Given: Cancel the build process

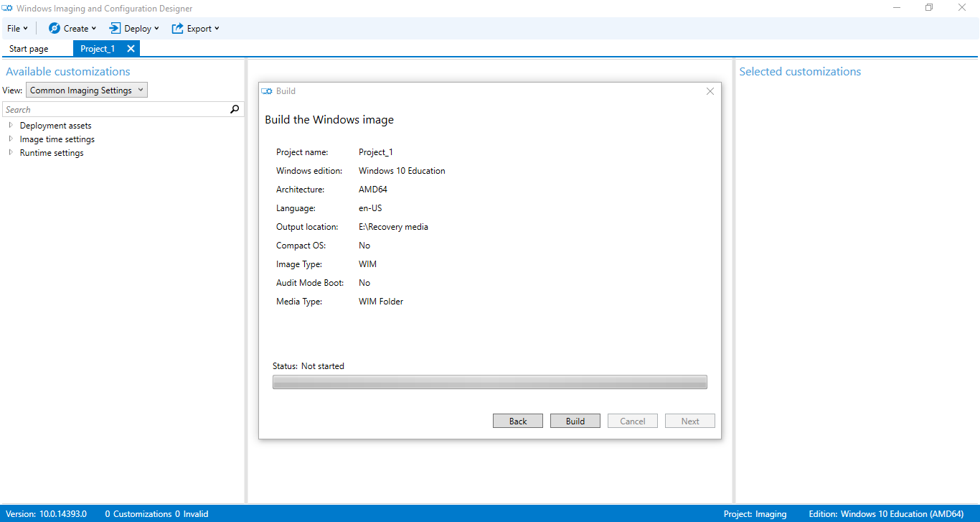Looking at the screenshot, I should click(632, 420).
